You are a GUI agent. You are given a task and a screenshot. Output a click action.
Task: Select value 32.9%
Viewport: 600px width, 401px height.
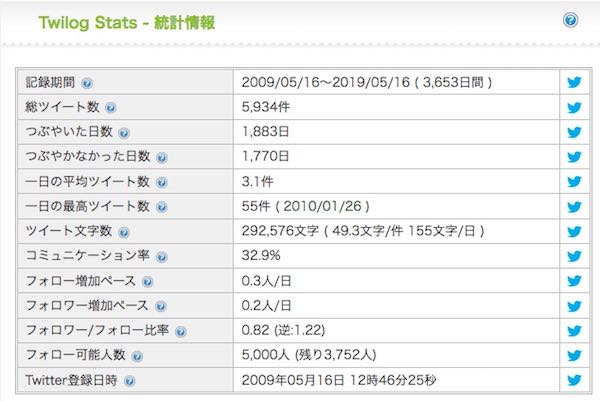tap(261, 255)
